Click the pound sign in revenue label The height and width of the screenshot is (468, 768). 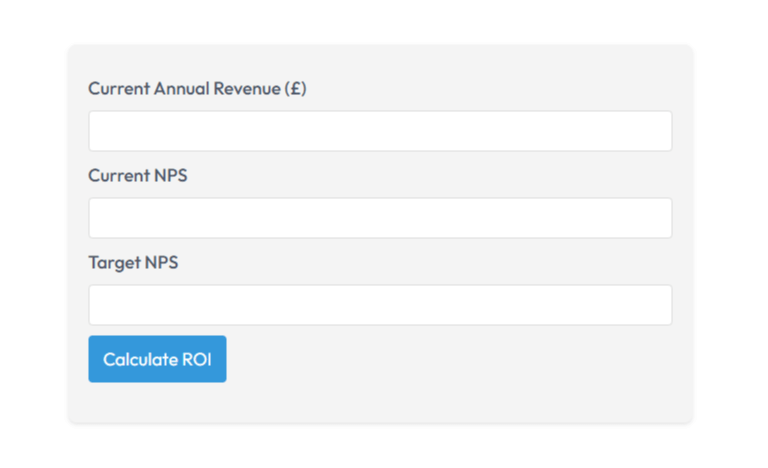pos(294,89)
